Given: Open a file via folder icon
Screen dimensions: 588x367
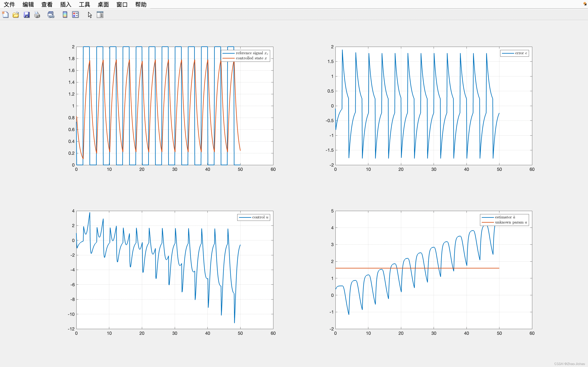Looking at the screenshot, I should point(16,15).
